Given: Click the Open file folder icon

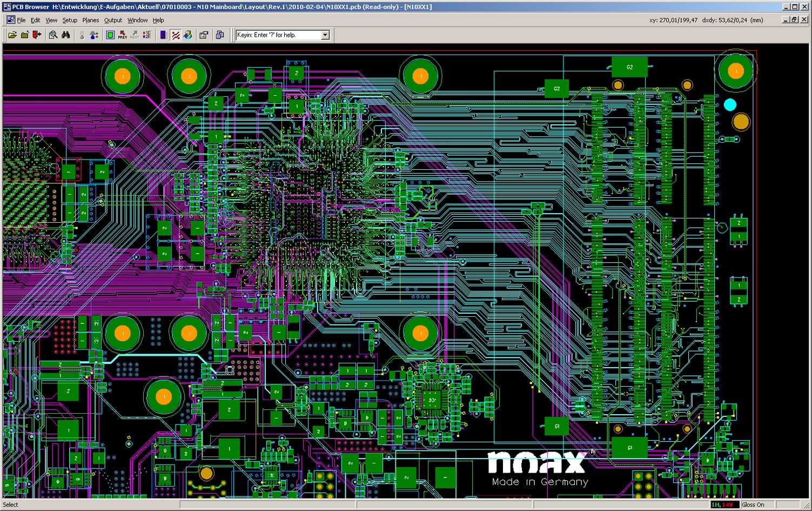Looking at the screenshot, I should (x=12, y=35).
